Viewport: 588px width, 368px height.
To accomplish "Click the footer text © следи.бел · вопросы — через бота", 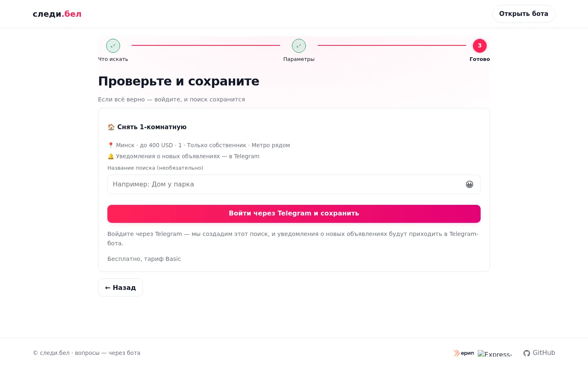I will [x=87, y=353].
